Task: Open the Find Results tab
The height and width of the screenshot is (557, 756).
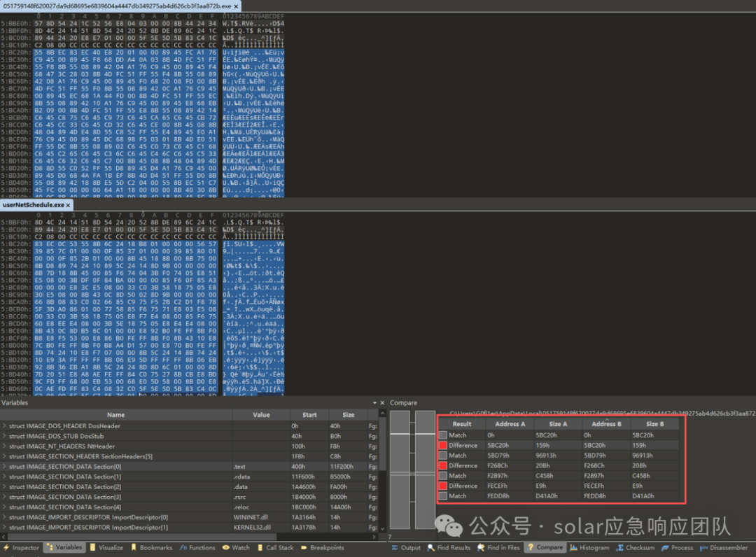Action: (x=449, y=547)
